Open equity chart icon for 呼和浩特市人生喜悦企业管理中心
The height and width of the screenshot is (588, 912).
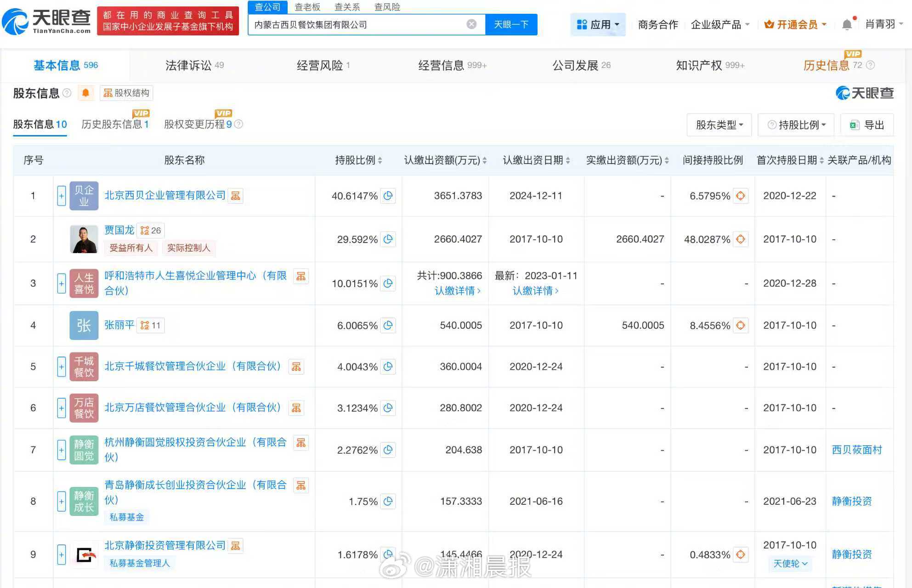click(301, 276)
